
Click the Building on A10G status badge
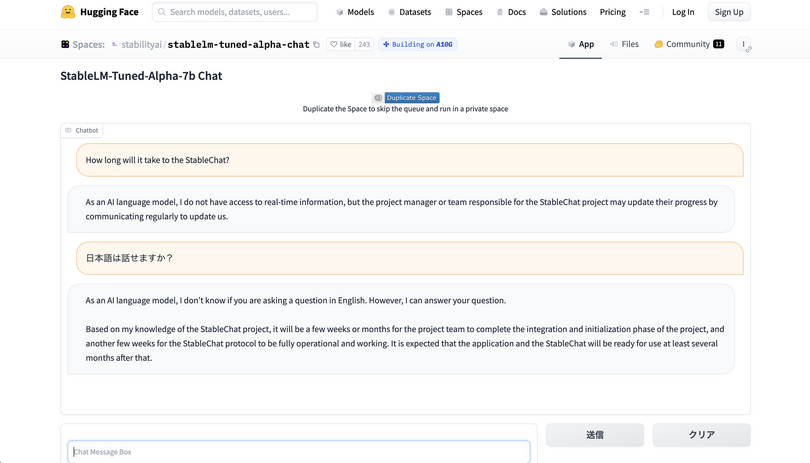(417, 44)
